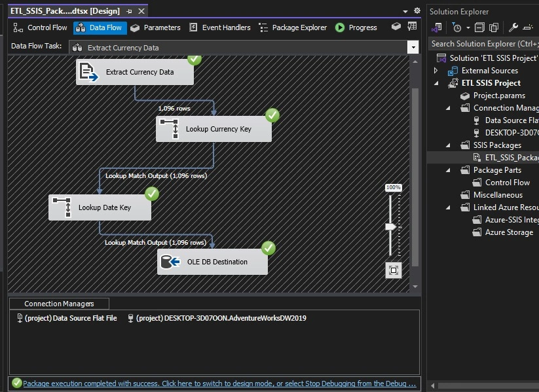Pin the ETL_SSIS_Pack document tab
The height and width of the screenshot is (392, 539).
[x=129, y=11]
